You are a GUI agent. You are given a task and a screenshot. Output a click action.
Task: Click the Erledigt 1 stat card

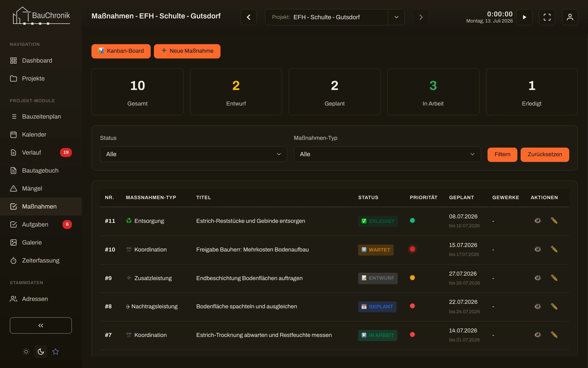[x=532, y=92]
